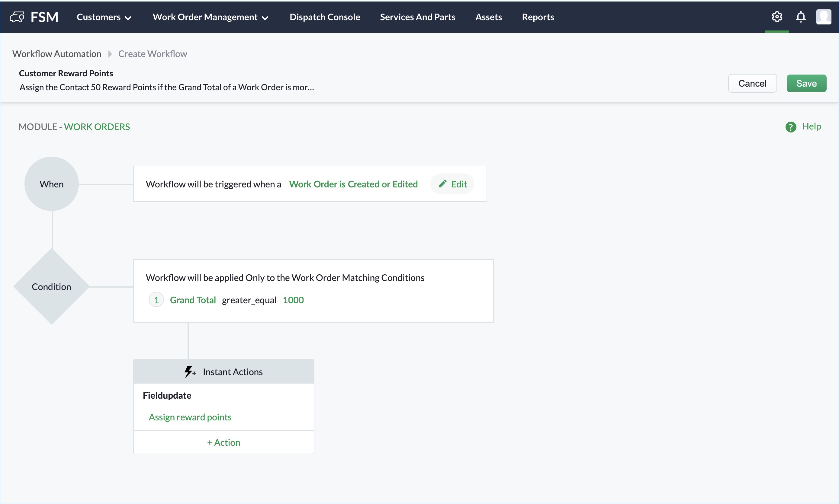Open the user profile avatar
Viewport: 839px width, 504px height.
[x=823, y=17]
